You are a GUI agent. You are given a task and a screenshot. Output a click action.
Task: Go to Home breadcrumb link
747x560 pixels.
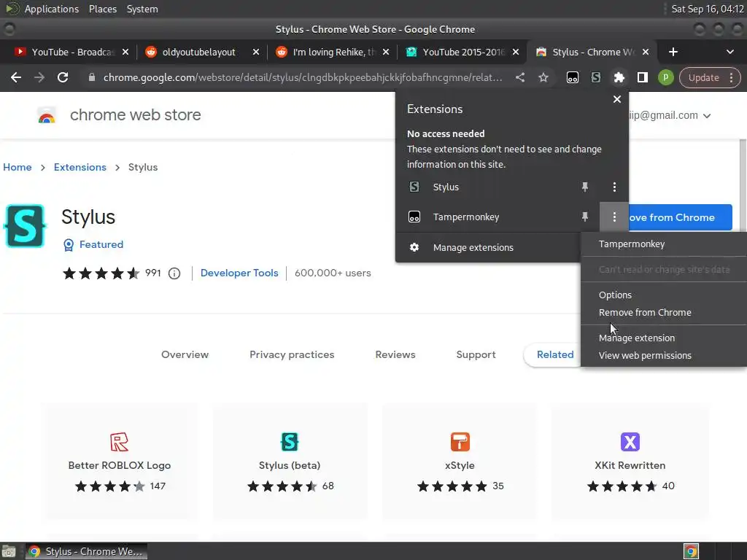(18, 167)
